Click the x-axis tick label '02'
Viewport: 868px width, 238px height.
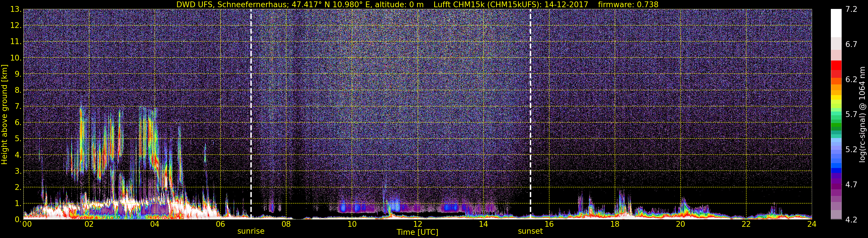[x=89, y=224]
